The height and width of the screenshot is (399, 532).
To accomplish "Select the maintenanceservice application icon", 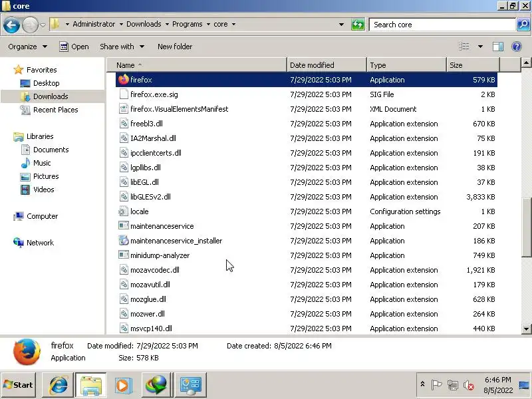I will 124,226.
